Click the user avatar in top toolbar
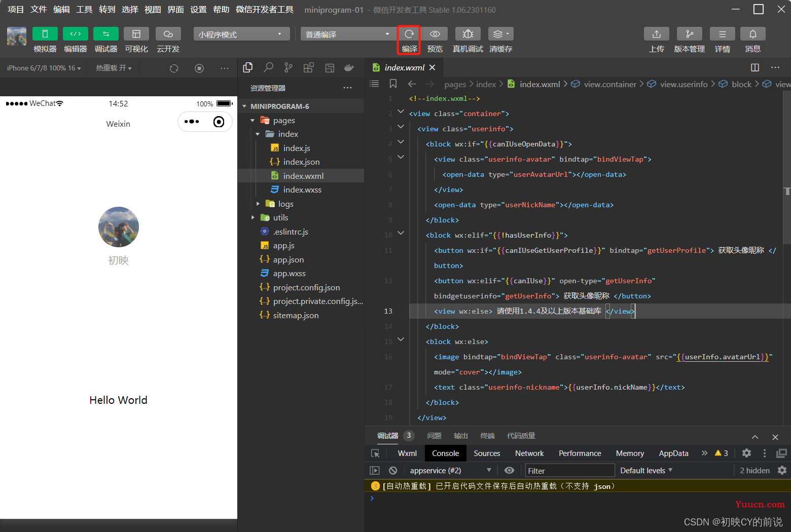 tap(17, 36)
